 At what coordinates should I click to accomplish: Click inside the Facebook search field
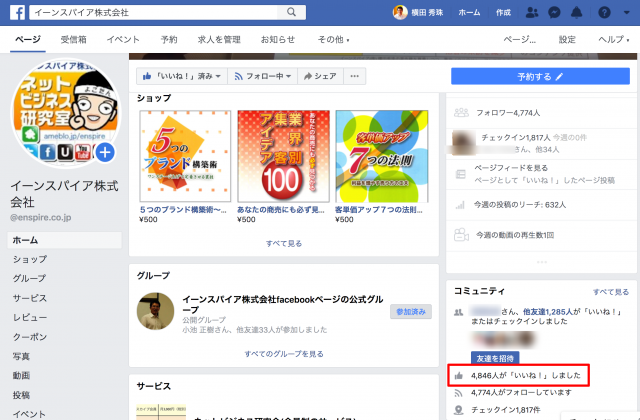153,12
